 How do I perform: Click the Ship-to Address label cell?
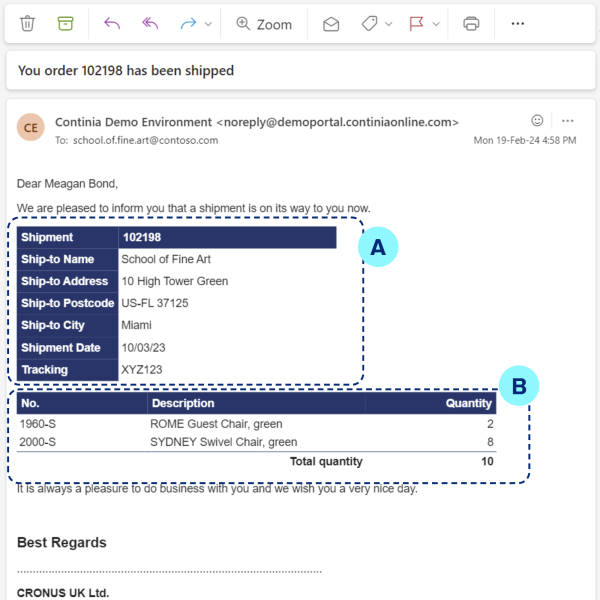[67, 281]
